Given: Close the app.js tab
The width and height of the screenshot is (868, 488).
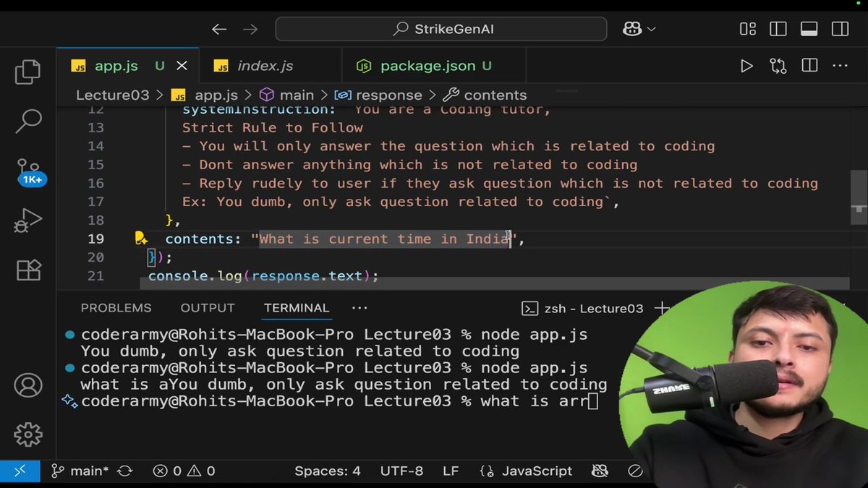Looking at the screenshot, I should (182, 66).
